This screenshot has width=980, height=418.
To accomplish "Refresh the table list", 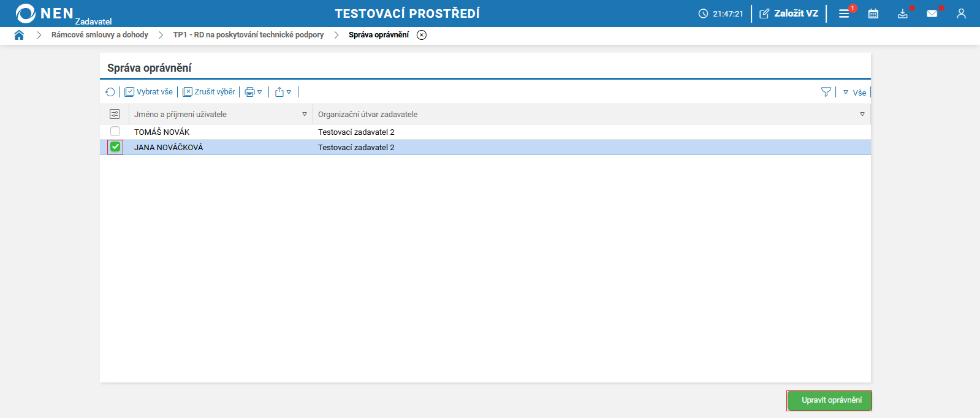I will [110, 92].
